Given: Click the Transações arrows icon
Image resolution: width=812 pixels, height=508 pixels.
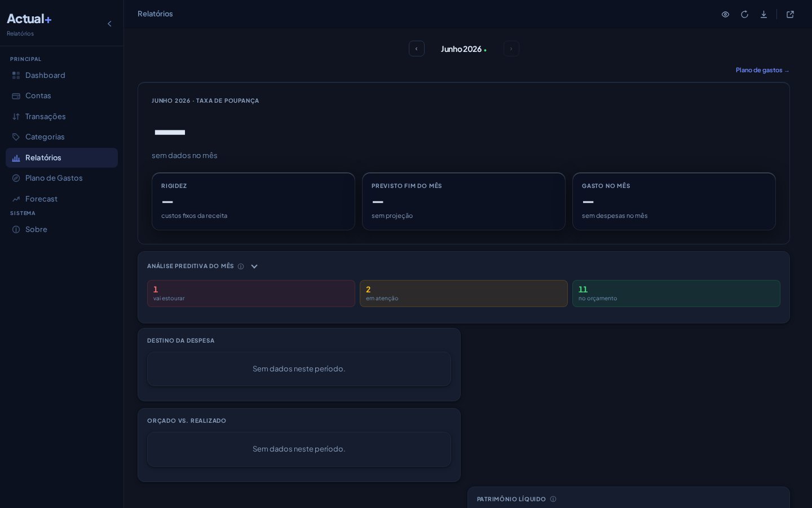Looking at the screenshot, I should [x=16, y=116].
